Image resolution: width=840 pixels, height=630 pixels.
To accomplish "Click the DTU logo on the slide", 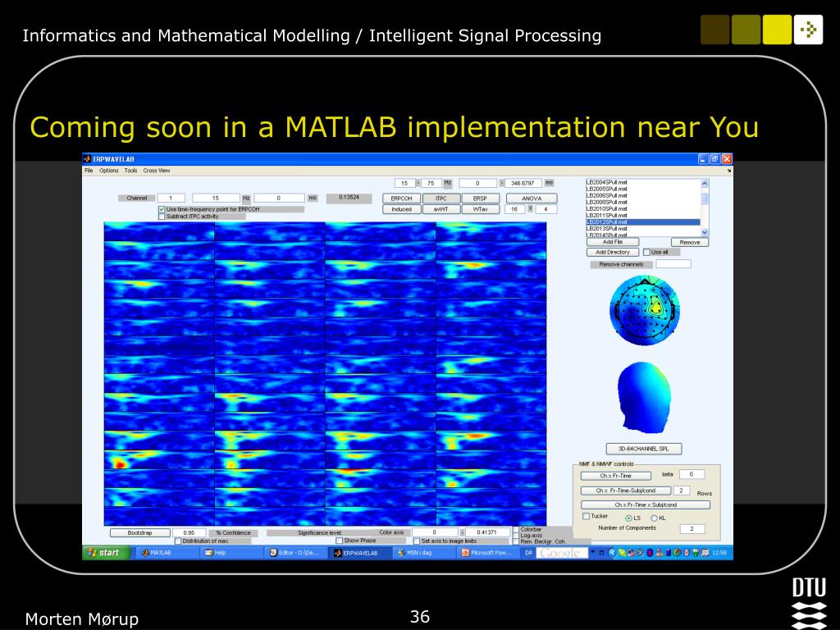I will (809, 603).
